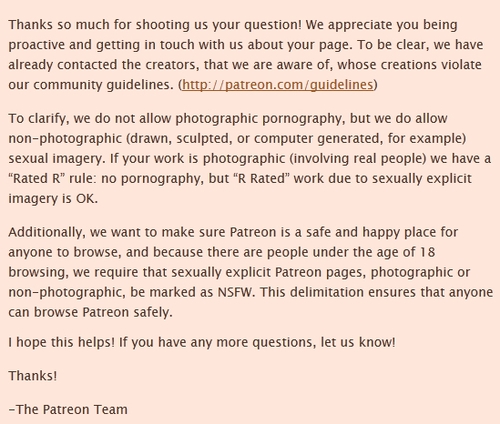The image size is (500, 424).
Task: Click the words 'photographic pornography'
Action: click(260, 119)
